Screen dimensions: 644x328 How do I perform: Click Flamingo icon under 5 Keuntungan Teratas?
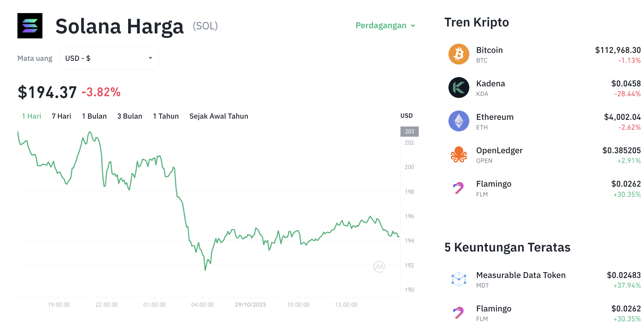coord(459,313)
